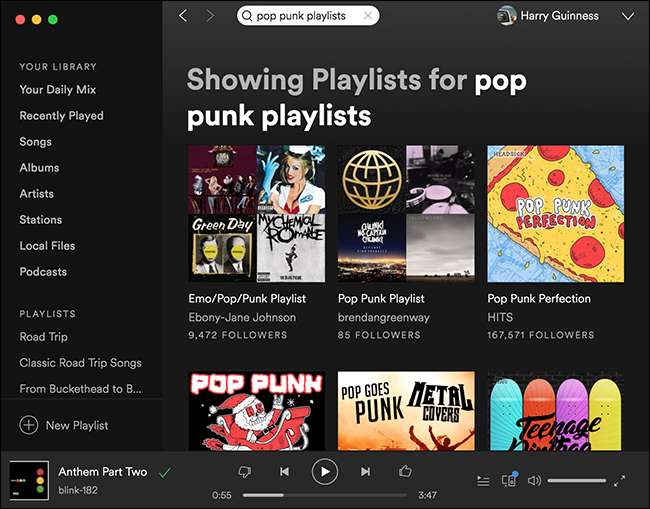Mute the volume speaker icon
This screenshot has width=650, height=509.
tap(534, 481)
